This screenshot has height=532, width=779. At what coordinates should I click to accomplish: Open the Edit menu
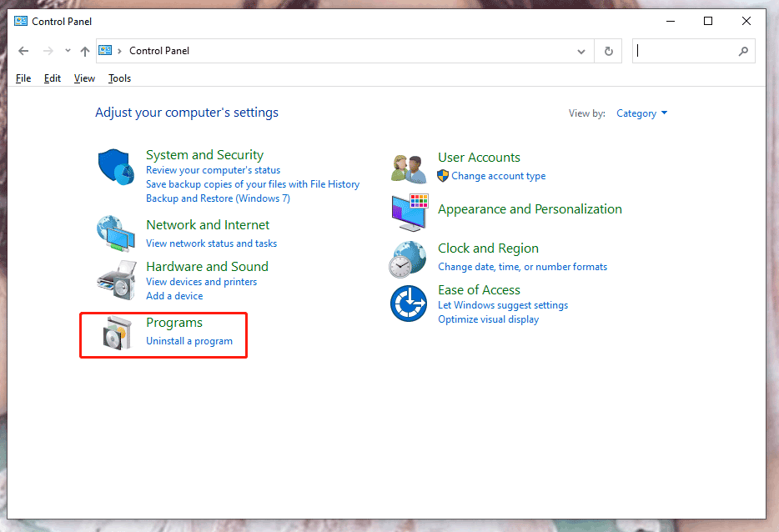pos(53,78)
